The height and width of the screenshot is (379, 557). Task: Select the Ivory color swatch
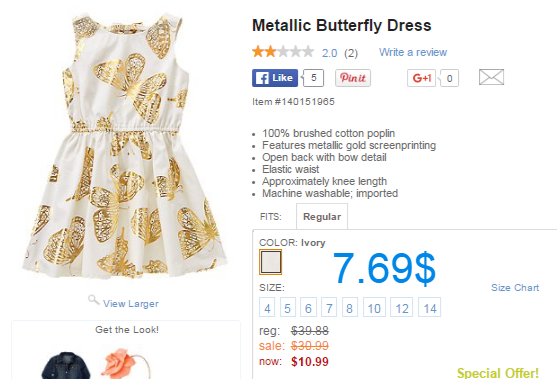coord(270,262)
